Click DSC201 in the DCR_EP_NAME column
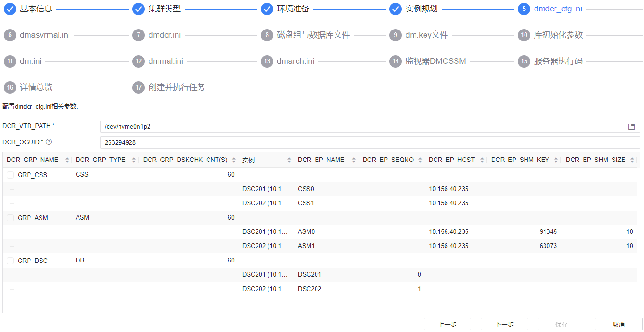The width and height of the screenshot is (644, 332). [310, 275]
